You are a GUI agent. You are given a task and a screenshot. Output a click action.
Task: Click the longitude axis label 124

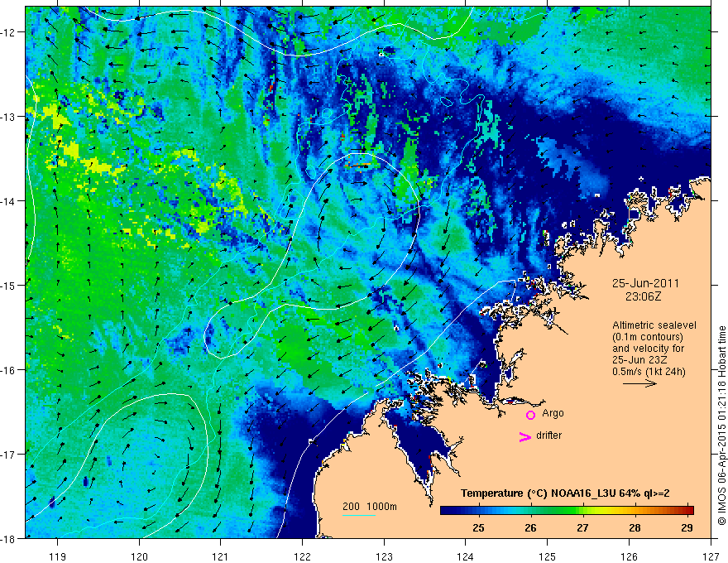466,556
